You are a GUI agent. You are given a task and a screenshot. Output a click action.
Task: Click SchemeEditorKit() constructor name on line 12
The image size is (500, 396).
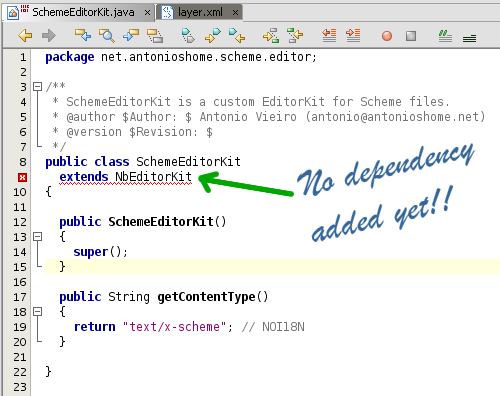click(x=161, y=222)
